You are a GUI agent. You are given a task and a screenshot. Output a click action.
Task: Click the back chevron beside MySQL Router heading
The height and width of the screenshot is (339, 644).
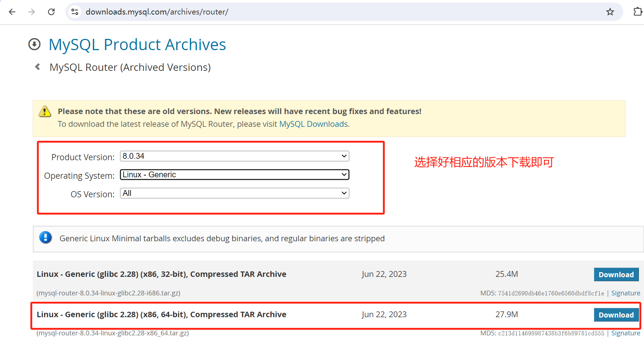tap(37, 66)
